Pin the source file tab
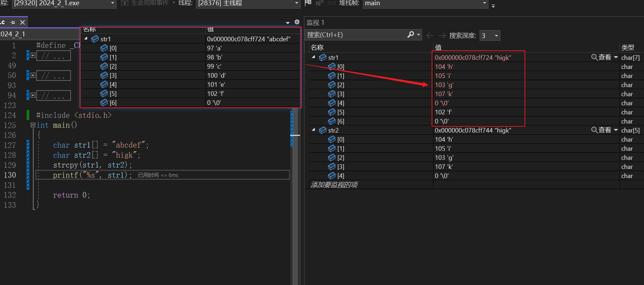Screen dimensions: 644x285 [x=13, y=22]
